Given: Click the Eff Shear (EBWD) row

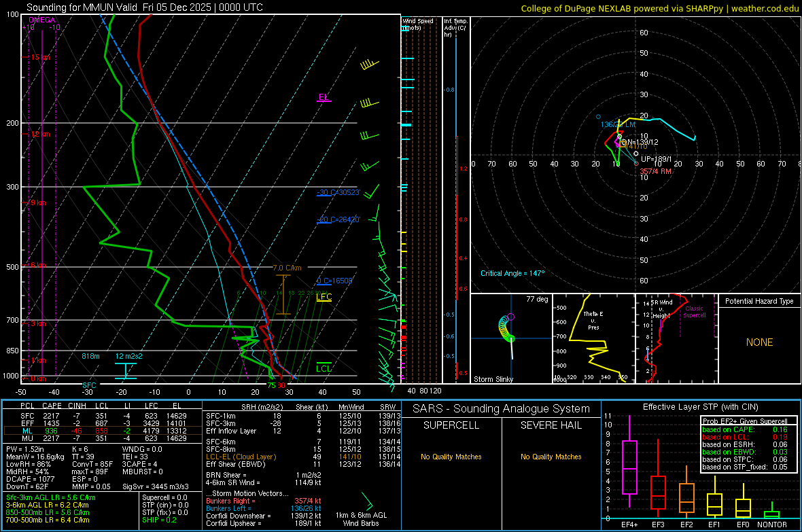Looking at the screenshot, I should tap(303, 464).
